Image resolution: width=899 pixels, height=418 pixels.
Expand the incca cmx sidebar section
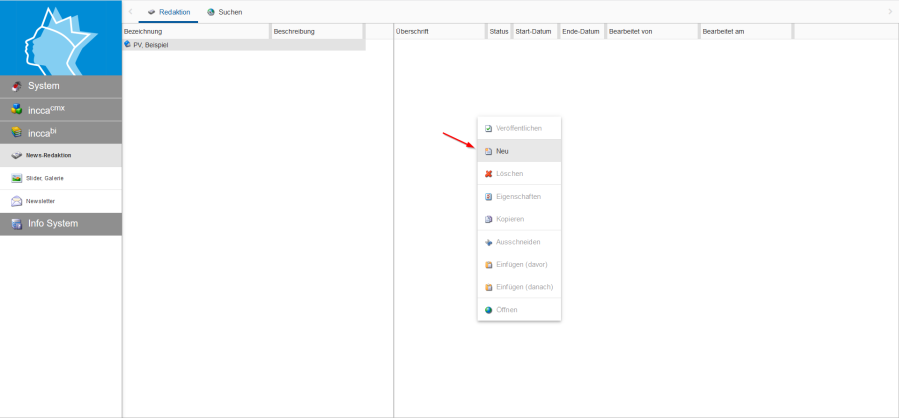coord(61,109)
